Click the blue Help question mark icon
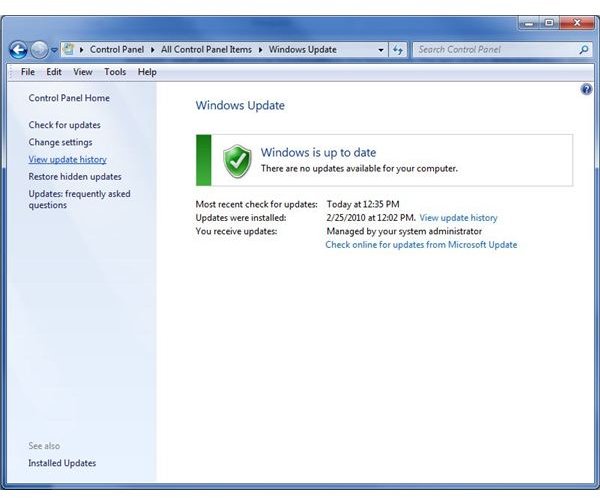This screenshot has width=600, height=498. pos(586,90)
